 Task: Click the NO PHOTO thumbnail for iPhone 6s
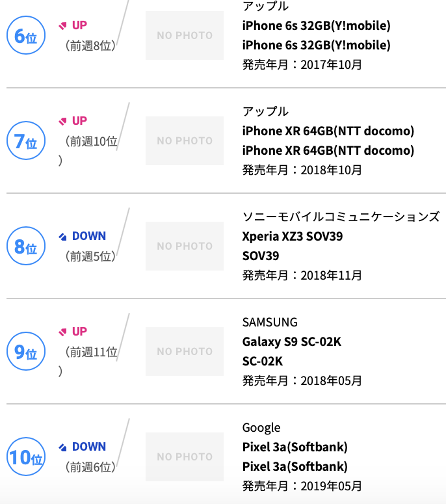pyautogui.click(x=185, y=35)
